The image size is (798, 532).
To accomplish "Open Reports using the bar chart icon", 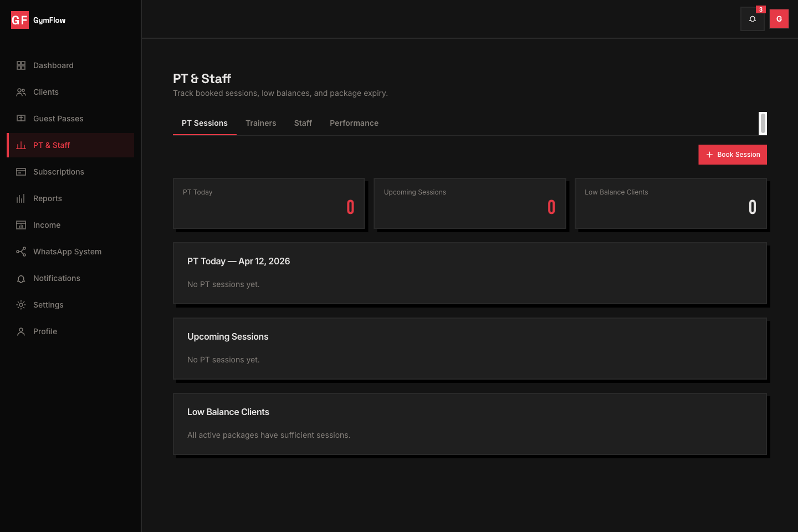I will tap(21, 198).
